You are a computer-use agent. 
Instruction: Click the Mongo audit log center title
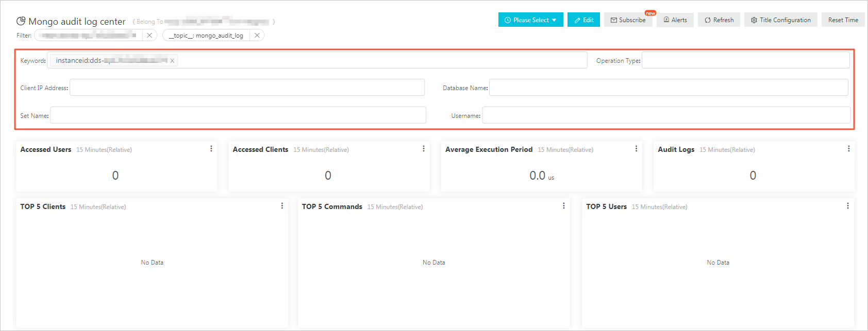(77, 22)
